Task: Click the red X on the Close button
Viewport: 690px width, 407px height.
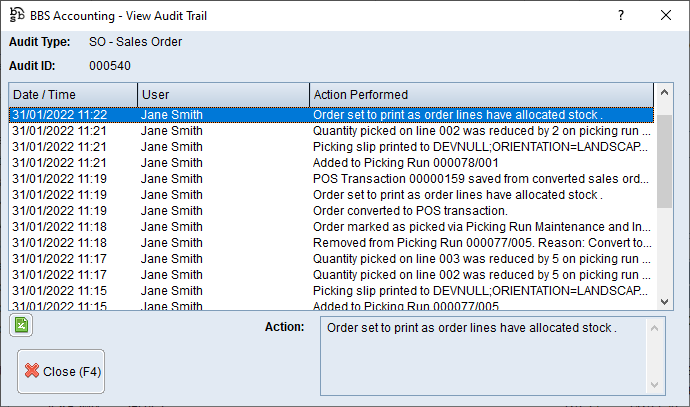Action: pyautogui.click(x=32, y=371)
